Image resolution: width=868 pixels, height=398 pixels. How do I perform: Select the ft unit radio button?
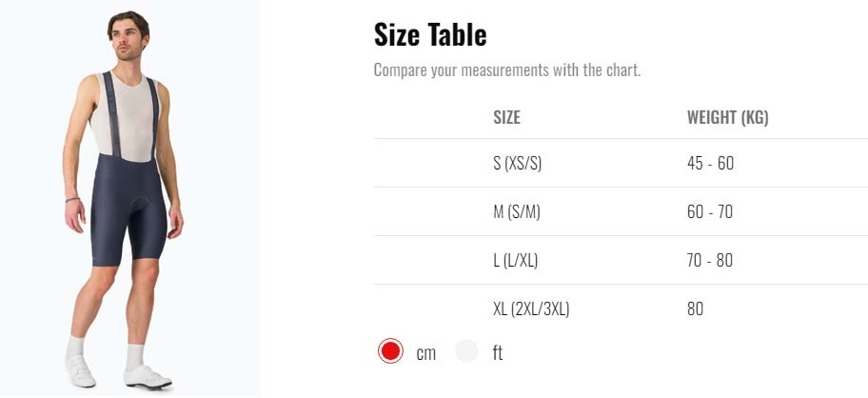click(466, 351)
